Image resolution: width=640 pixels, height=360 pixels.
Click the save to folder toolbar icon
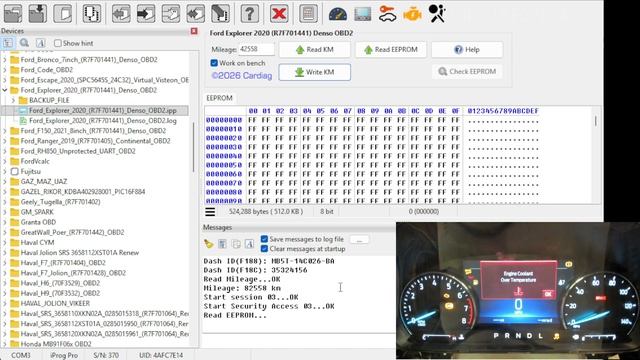38,13
